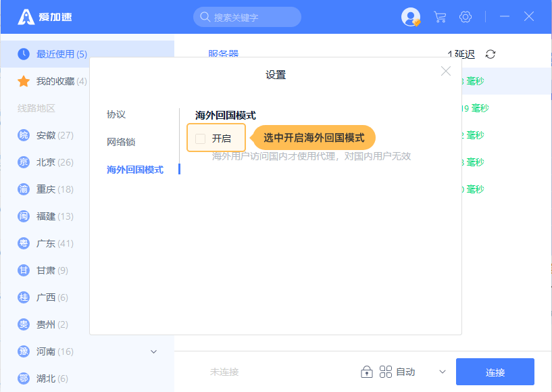Click the grid icon beside 自动
The height and width of the screenshot is (392, 552).
[x=386, y=372]
